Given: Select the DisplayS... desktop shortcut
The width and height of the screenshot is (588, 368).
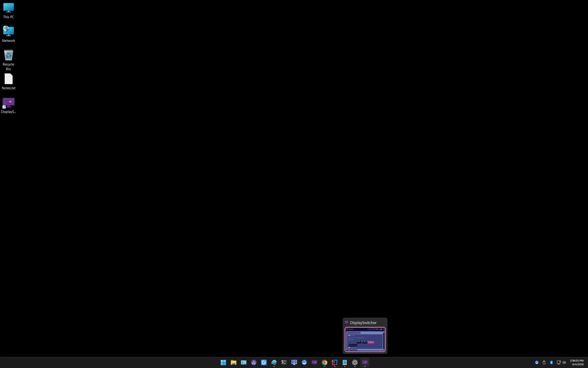Looking at the screenshot, I should 8,105.
